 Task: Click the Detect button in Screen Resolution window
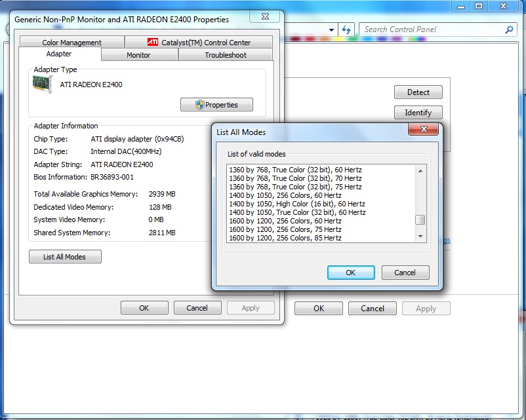pos(418,92)
